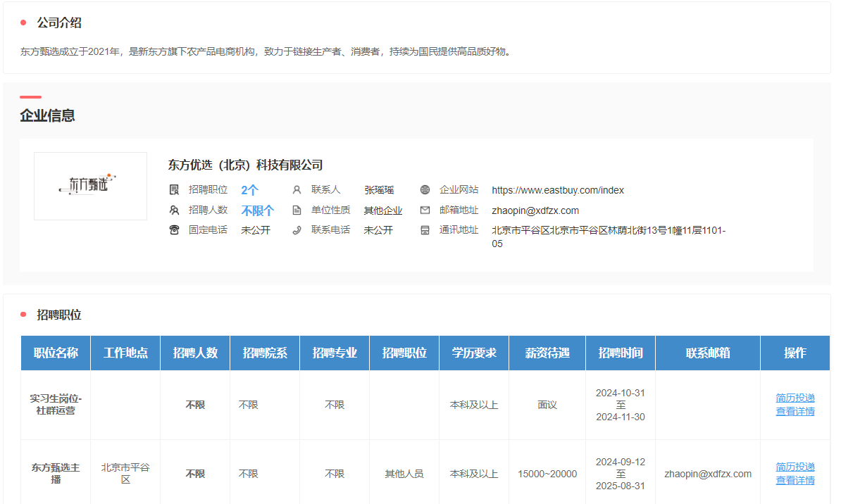Click the 招聘人数 people icon
Viewport: 841px width, 504px height.
pyautogui.click(x=174, y=210)
